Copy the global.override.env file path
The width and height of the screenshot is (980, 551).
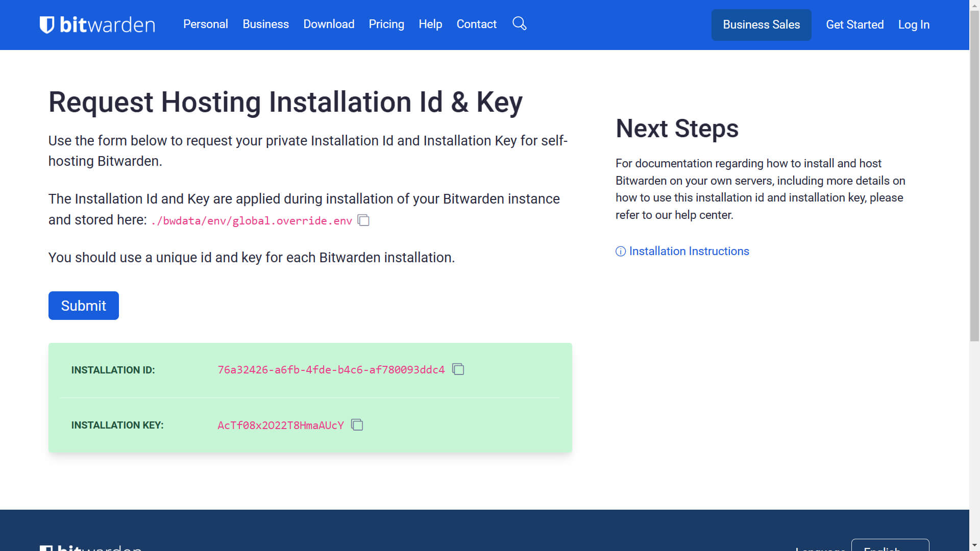click(x=363, y=220)
